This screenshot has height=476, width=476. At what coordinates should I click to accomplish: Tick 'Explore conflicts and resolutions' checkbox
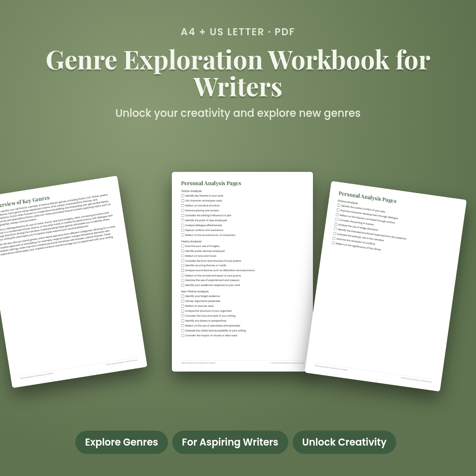[x=183, y=230]
